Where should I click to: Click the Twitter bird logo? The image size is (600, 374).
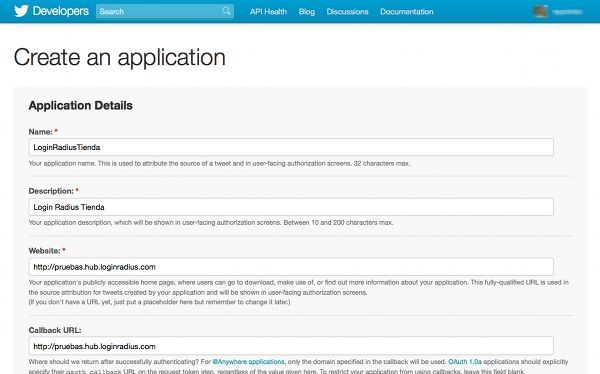[21, 11]
